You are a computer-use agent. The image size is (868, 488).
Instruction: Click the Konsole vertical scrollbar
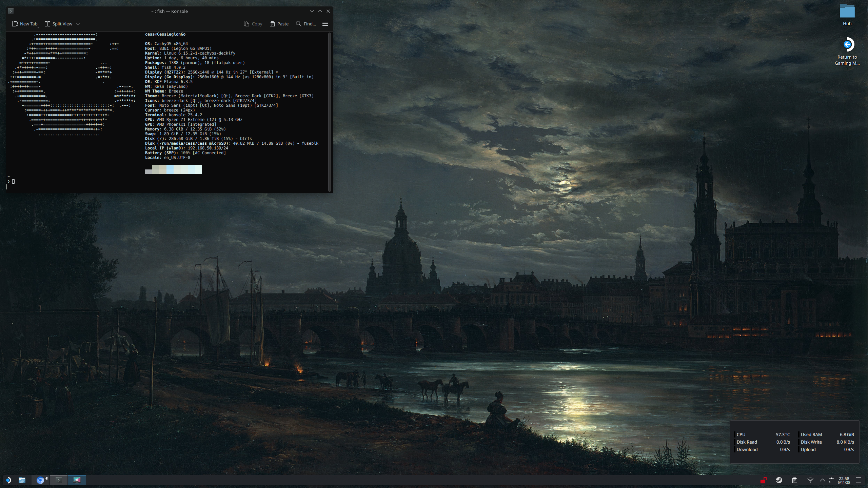coord(329,112)
